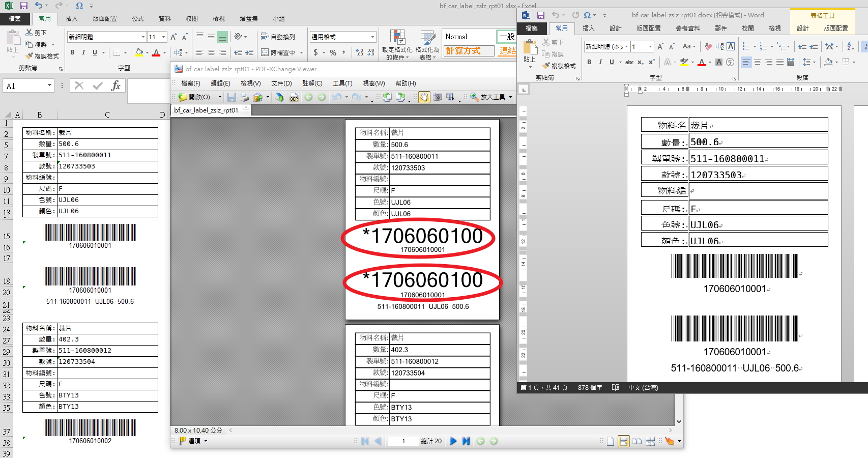The width and height of the screenshot is (868, 458).
Task: Select the text select tool in PDF viewer
Action: [x=451, y=97]
